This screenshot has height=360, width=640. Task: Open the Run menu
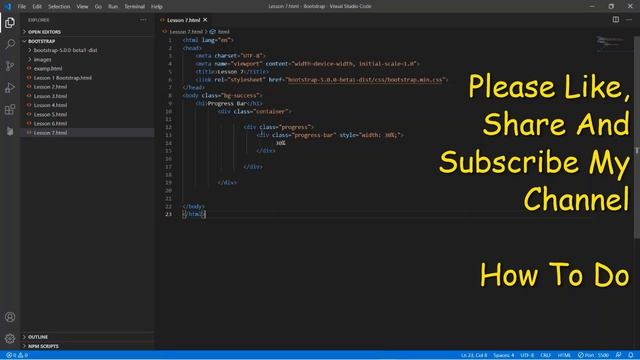[113, 7]
